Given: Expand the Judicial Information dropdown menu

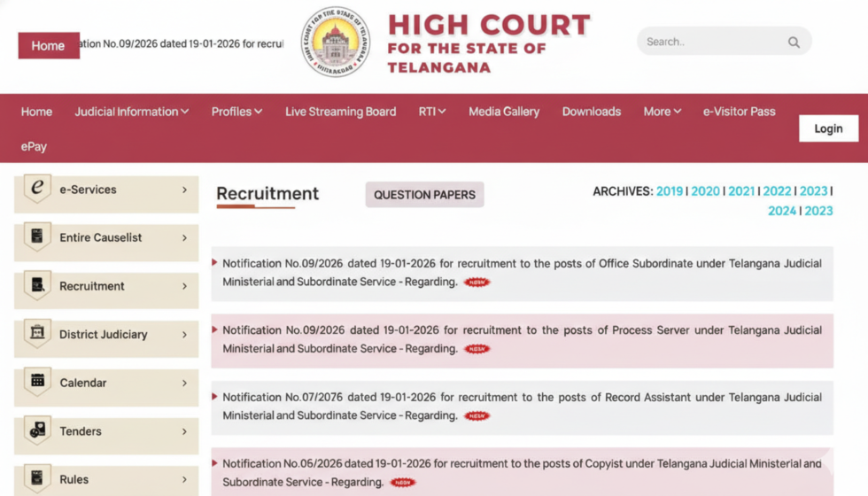Looking at the screenshot, I should (132, 112).
